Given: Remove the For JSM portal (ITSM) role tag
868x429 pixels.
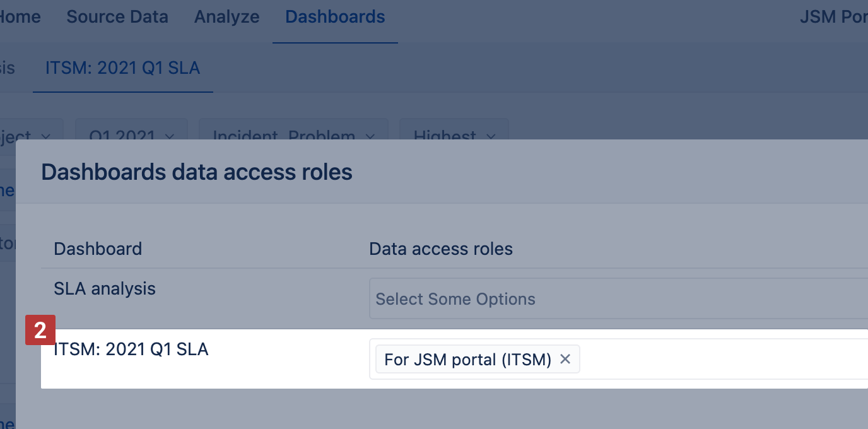Looking at the screenshot, I should point(565,360).
